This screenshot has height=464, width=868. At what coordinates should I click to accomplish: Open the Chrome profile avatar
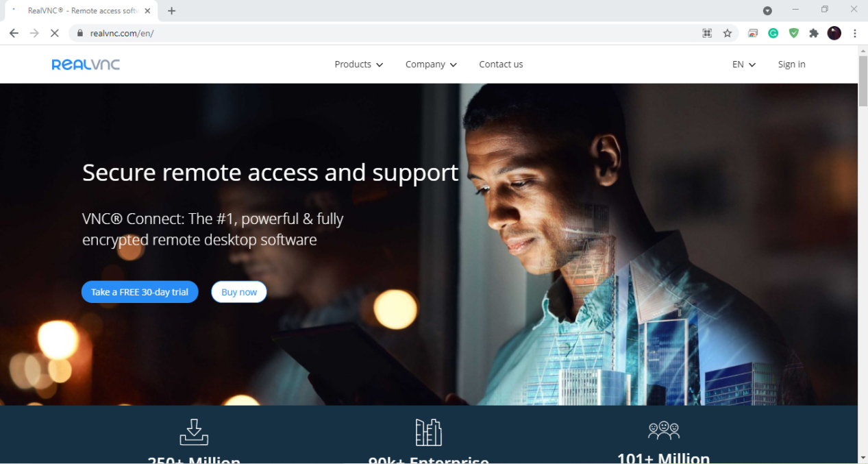click(834, 33)
